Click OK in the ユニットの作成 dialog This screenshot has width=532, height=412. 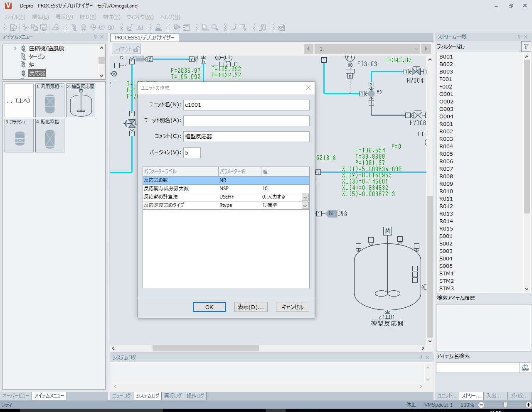(209, 307)
